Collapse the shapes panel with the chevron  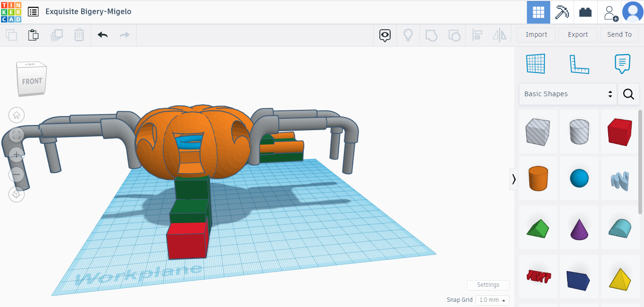(x=513, y=179)
